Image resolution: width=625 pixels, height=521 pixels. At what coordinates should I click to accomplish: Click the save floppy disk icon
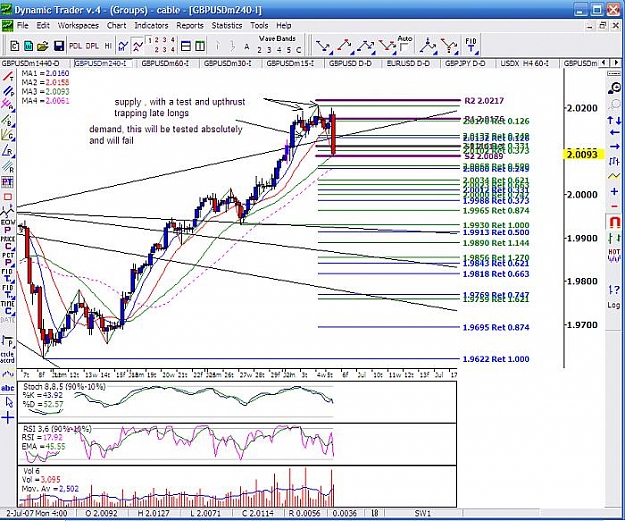click(59, 46)
